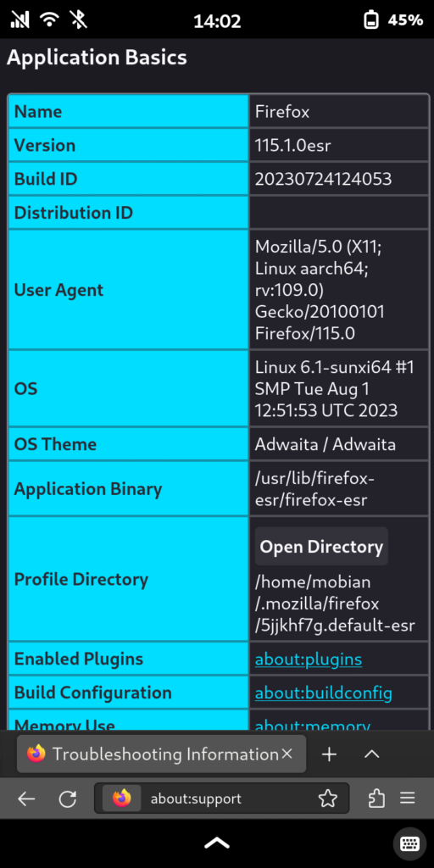Open the about:buildconfig link
The width and height of the screenshot is (434, 868).
click(x=323, y=693)
